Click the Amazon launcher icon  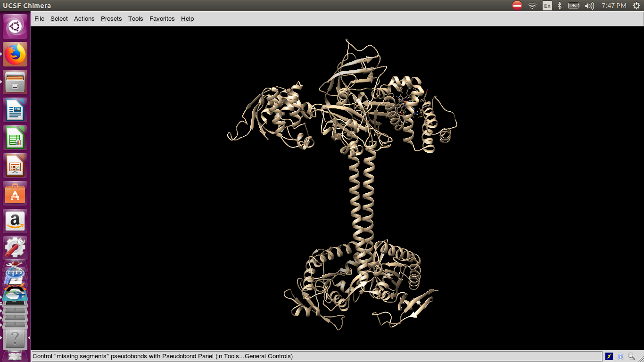(16, 222)
